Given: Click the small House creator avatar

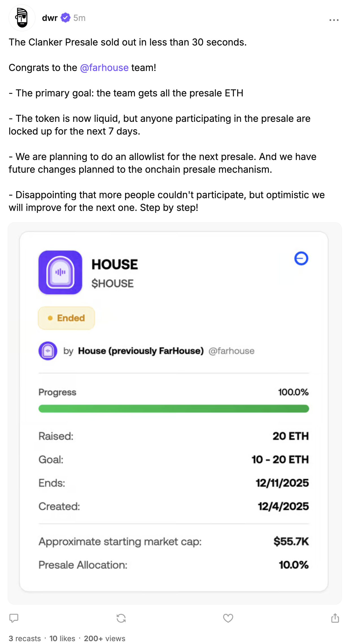Looking at the screenshot, I should tap(48, 351).
